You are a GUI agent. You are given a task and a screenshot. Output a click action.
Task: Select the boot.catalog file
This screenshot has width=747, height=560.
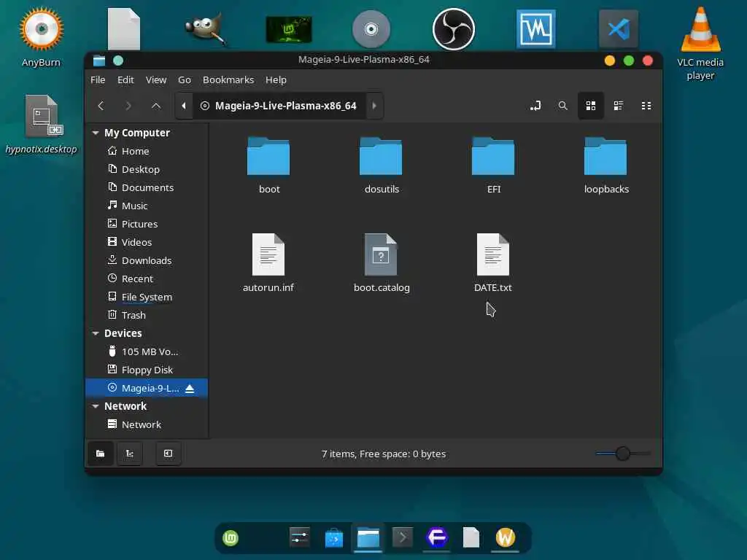[x=381, y=262]
